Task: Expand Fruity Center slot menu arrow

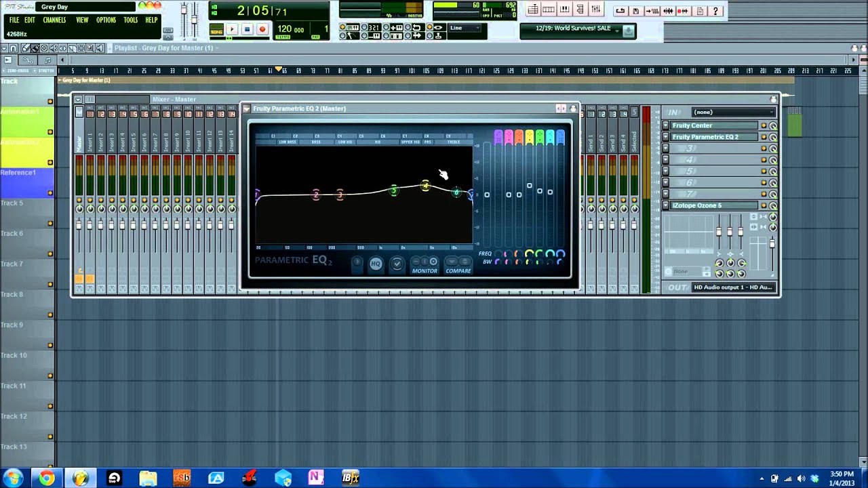Action: point(666,125)
